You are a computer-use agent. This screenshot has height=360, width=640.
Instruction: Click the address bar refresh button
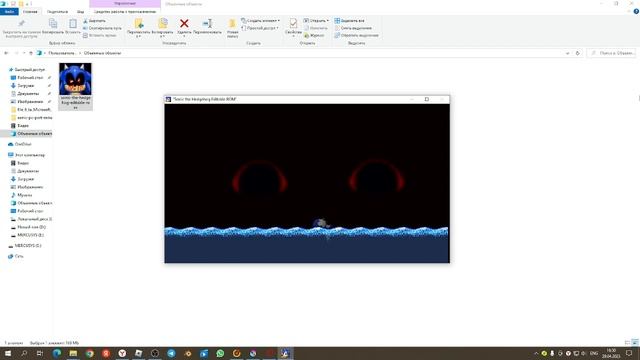tap(578, 53)
